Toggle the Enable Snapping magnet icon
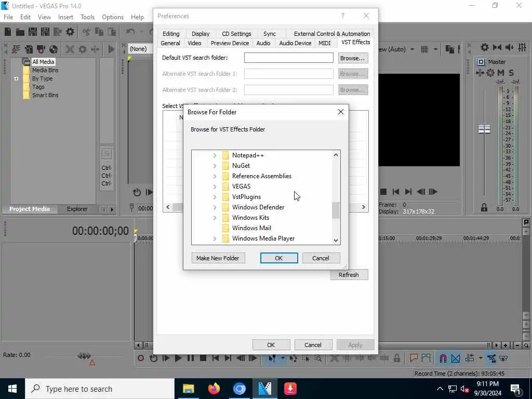 [443, 358]
